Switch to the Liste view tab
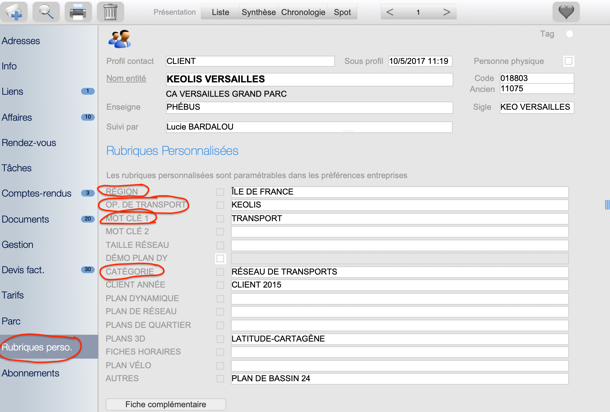 pos(220,13)
